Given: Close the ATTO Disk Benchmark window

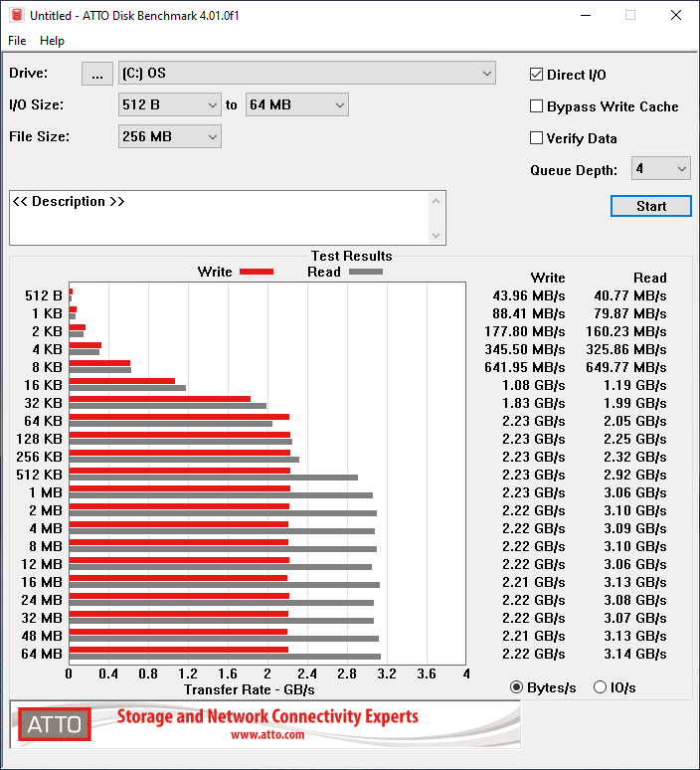Looking at the screenshot, I should [x=676, y=15].
